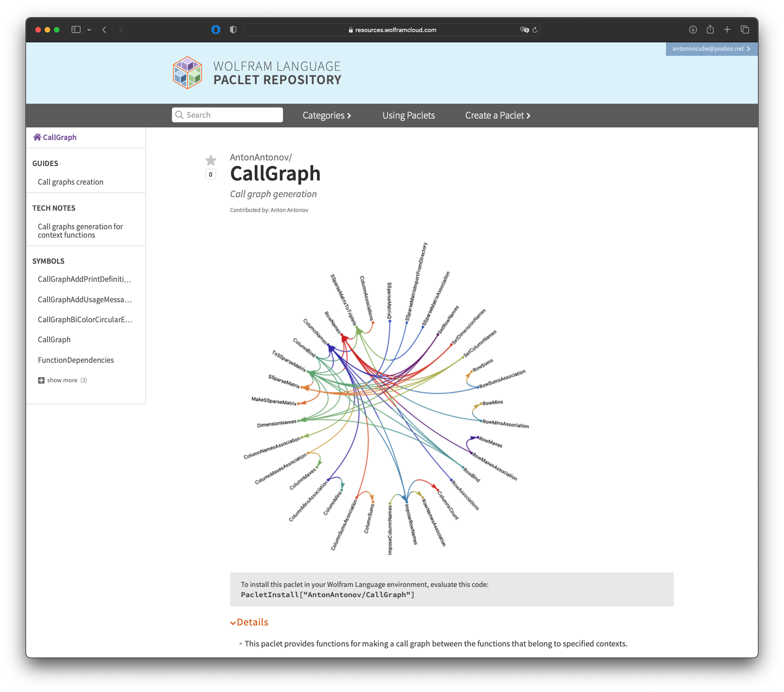Go back with the browser back arrow
The width and height of the screenshot is (784, 692).
pos(105,30)
